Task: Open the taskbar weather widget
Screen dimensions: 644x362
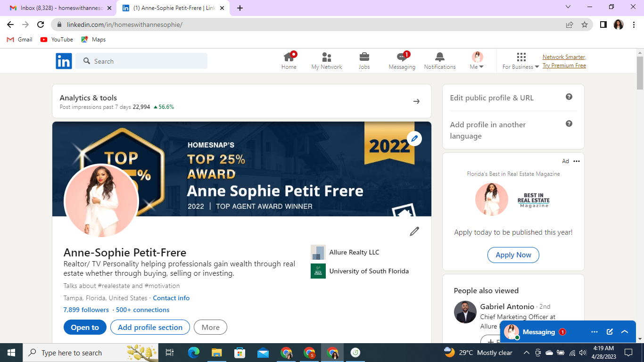Action: click(x=478, y=353)
